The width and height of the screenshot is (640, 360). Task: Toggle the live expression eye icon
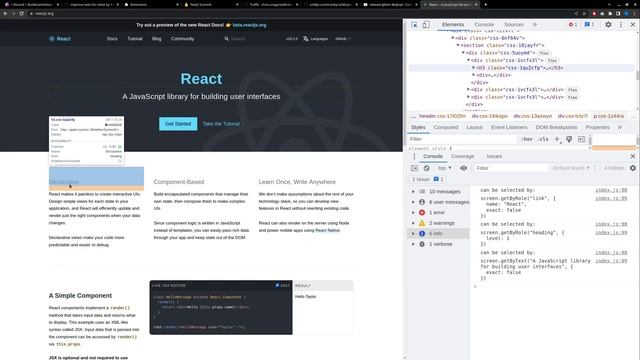click(x=463, y=168)
